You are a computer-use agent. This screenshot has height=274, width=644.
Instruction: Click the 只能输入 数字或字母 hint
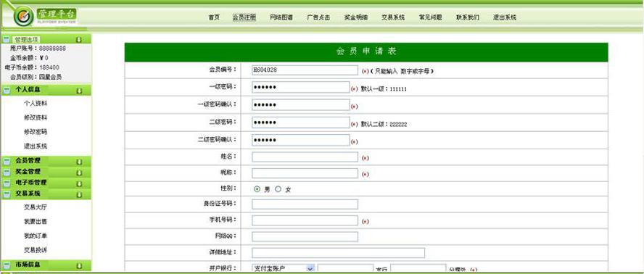402,71
